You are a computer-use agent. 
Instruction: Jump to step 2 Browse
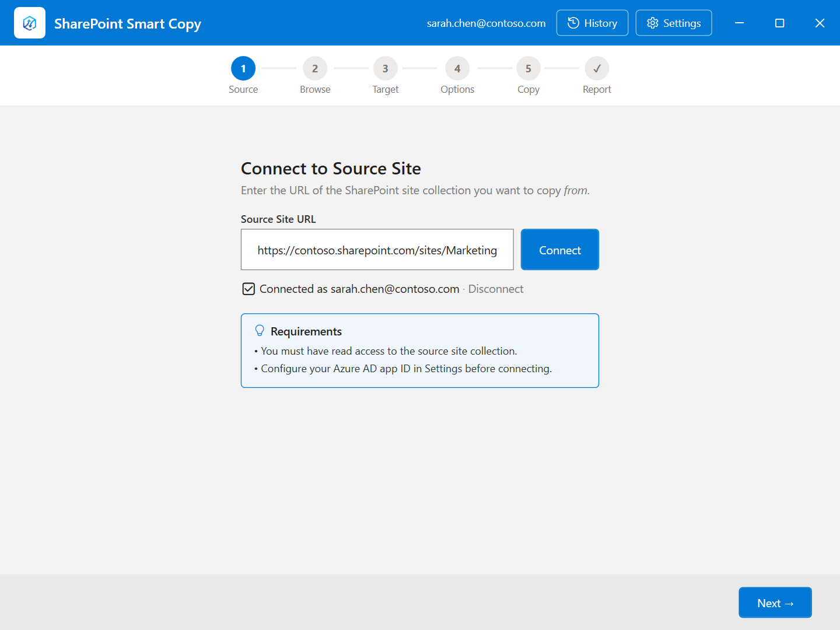(315, 75)
